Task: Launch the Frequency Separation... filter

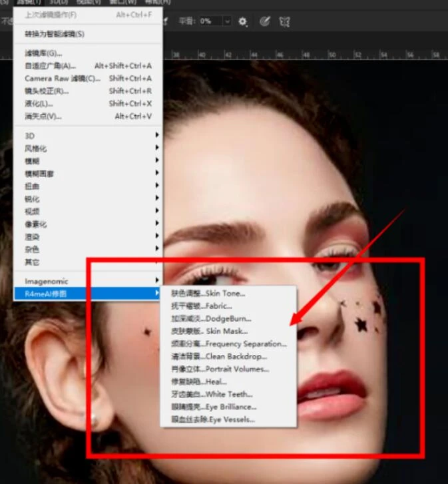Action: (x=229, y=344)
